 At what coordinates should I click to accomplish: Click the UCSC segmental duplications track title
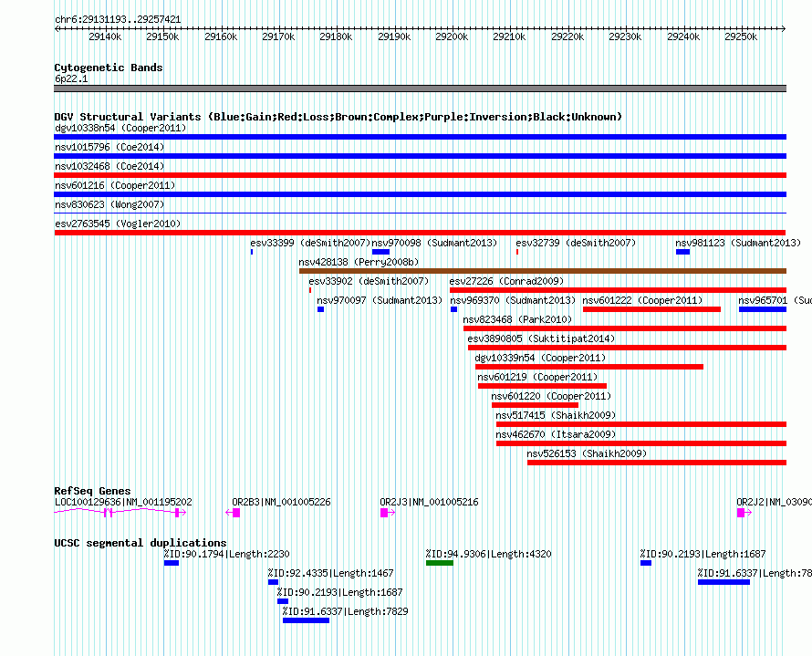(141, 543)
